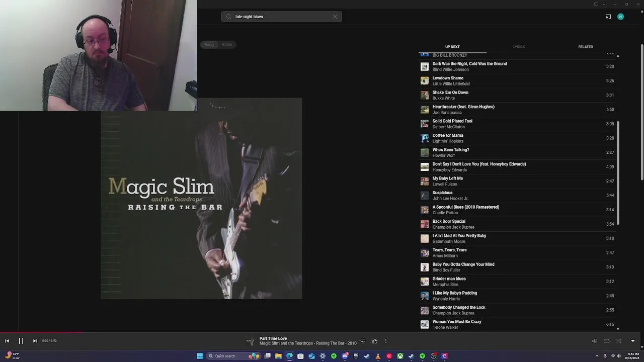Open the cast to device icon
This screenshot has height=362, width=644.
point(608,17)
